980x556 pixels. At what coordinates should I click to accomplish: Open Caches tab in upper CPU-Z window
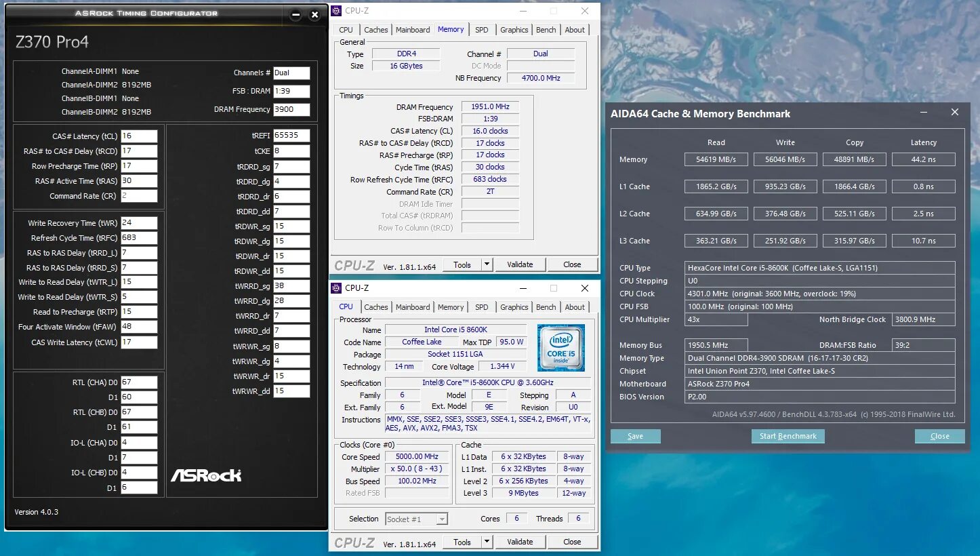coord(376,30)
